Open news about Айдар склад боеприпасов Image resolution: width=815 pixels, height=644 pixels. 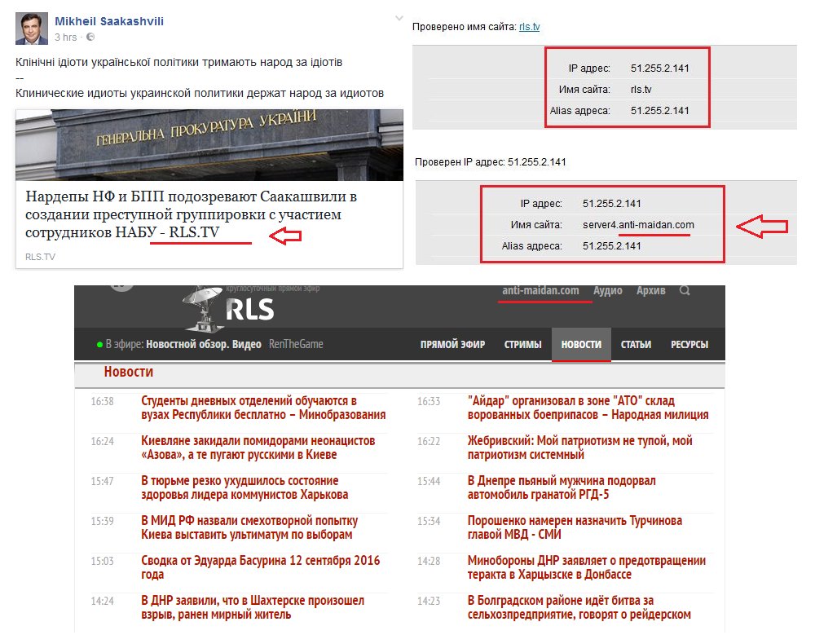click(x=588, y=408)
